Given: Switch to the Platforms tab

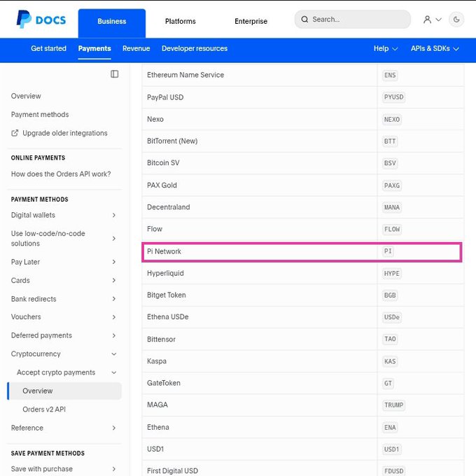Looking at the screenshot, I should click(181, 21).
